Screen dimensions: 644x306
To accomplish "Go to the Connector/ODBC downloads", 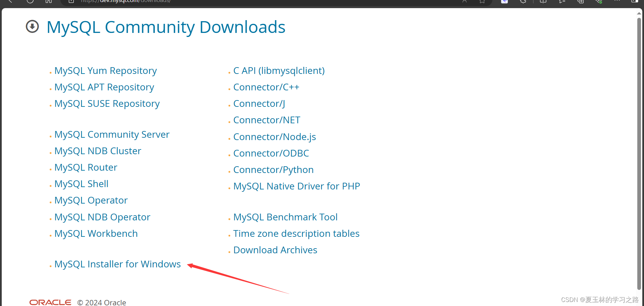I will (271, 154).
